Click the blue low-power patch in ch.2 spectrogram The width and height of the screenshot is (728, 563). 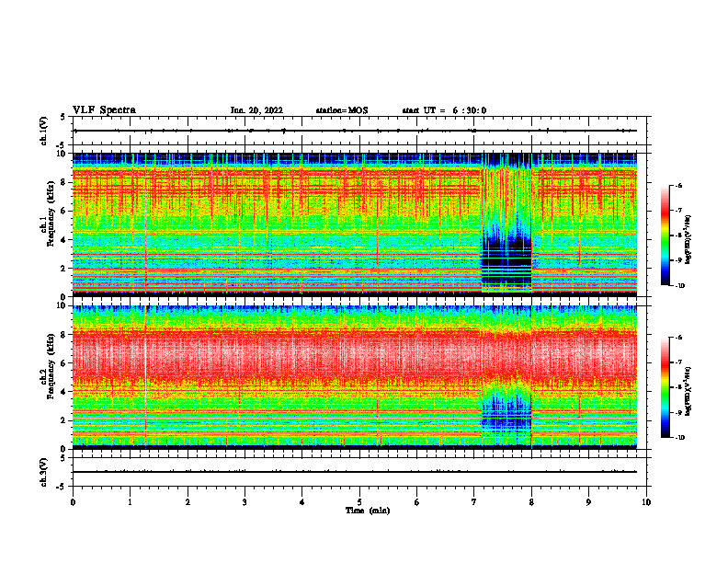click(x=506, y=411)
